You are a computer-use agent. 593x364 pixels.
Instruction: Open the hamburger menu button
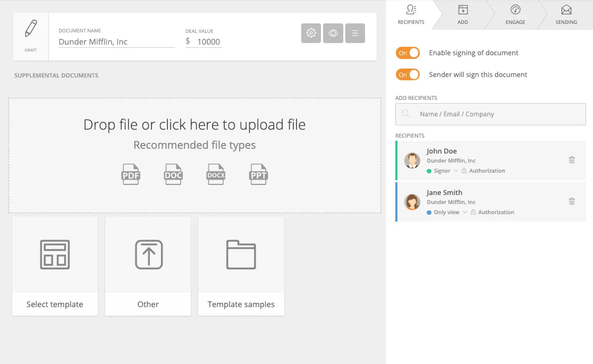point(355,33)
